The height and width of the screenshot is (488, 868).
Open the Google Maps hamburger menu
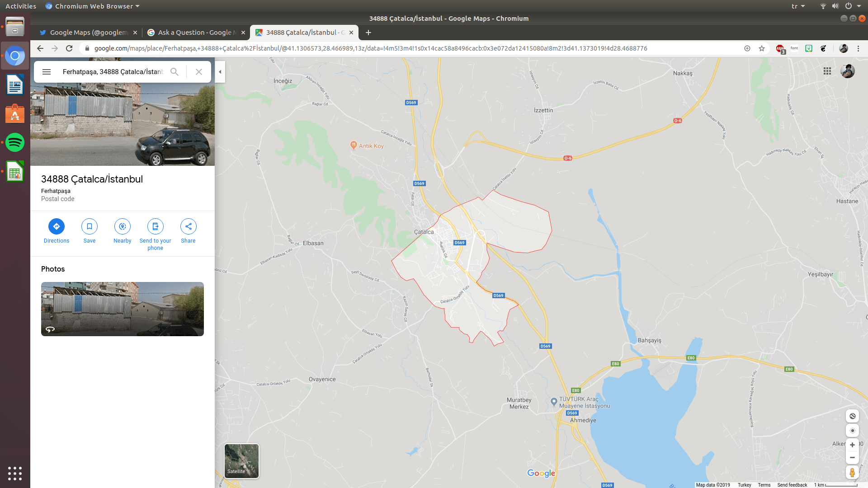47,72
